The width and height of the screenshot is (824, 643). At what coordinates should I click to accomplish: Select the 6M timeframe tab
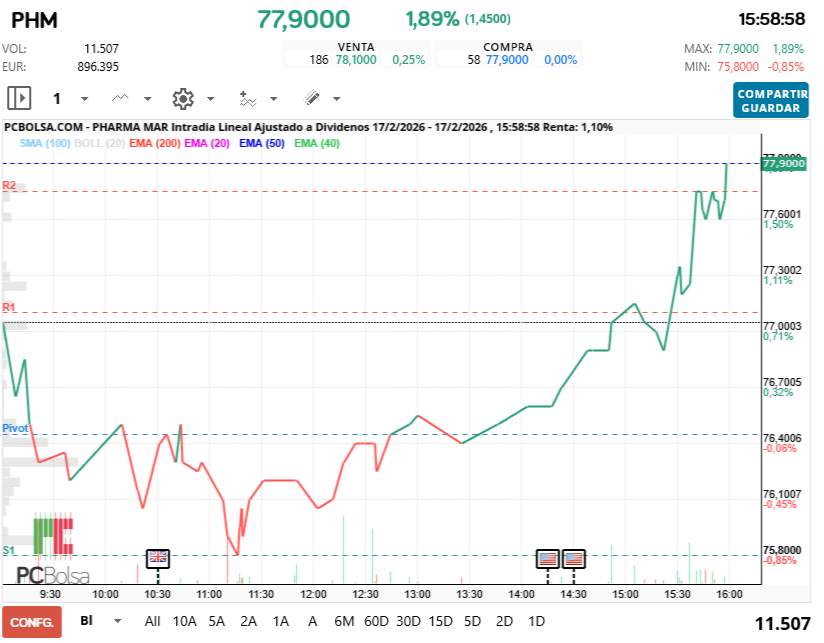point(344,620)
